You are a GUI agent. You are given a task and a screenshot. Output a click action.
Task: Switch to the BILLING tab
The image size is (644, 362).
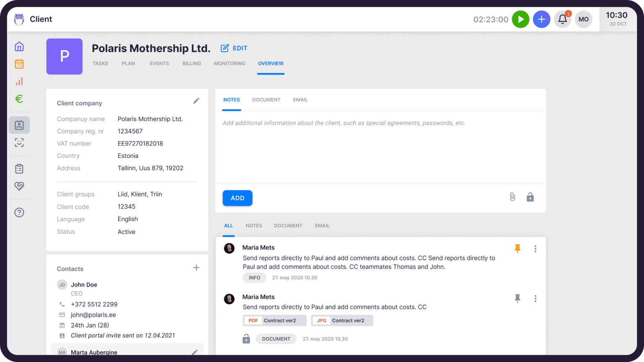[x=192, y=64]
